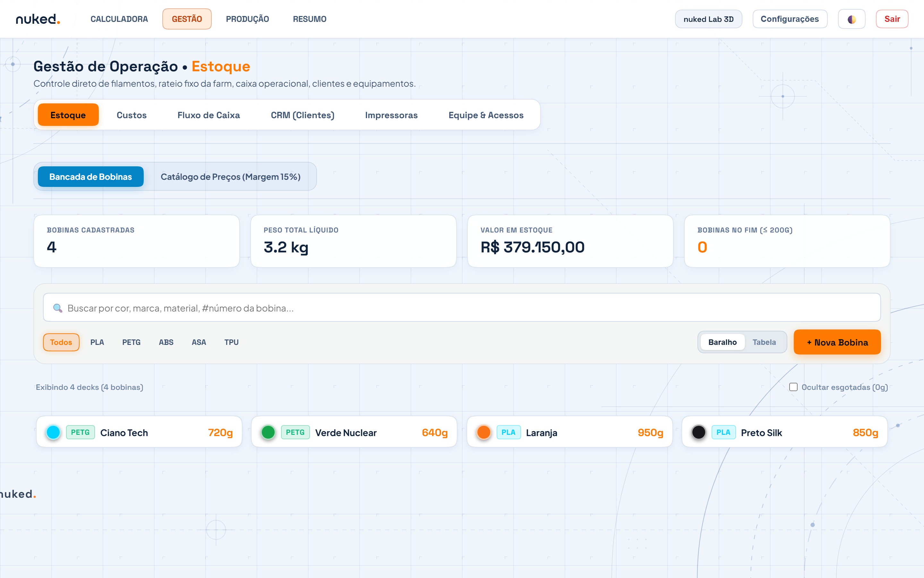Filter bobinas by TPU
Viewport: 924px width, 578px height.
click(x=231, y=342)
